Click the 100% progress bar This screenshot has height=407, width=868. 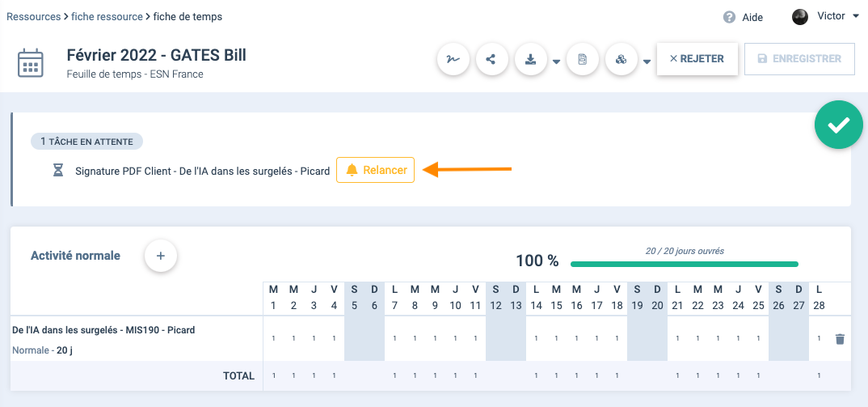[x=684, y=264]
